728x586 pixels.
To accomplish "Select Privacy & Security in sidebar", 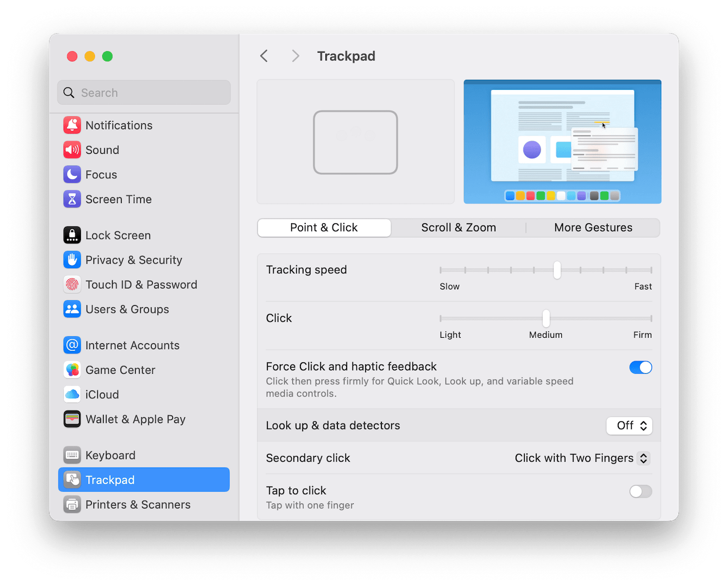I will (134, 260).
